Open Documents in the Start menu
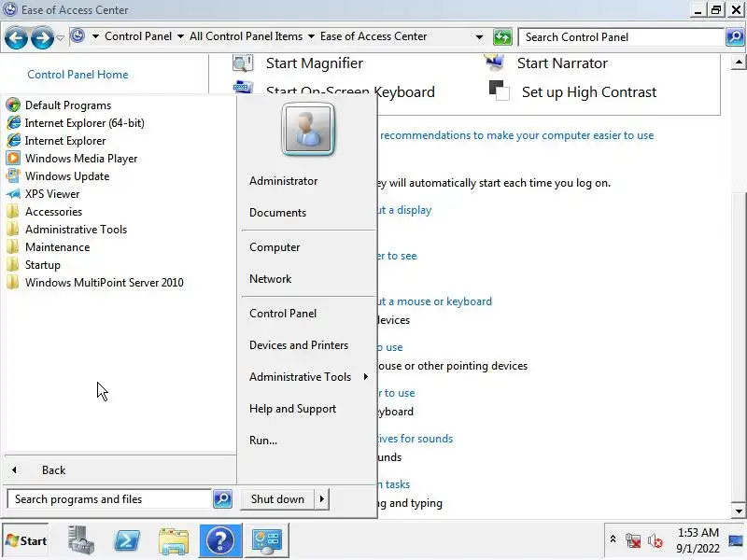The height and width of the screenshot is (560, 747). point(277,213)
